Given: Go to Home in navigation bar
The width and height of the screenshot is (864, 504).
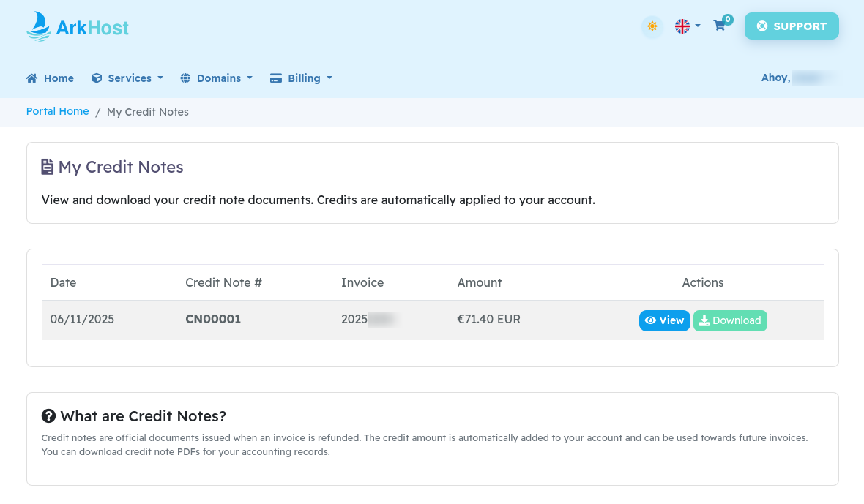Looking at the screenshot, I should (59, 78).
